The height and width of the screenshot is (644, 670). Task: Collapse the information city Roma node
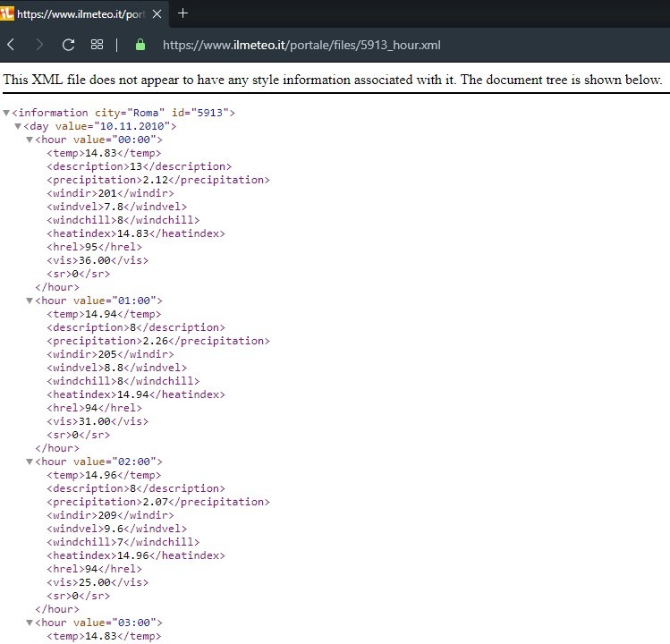[6, 113]
